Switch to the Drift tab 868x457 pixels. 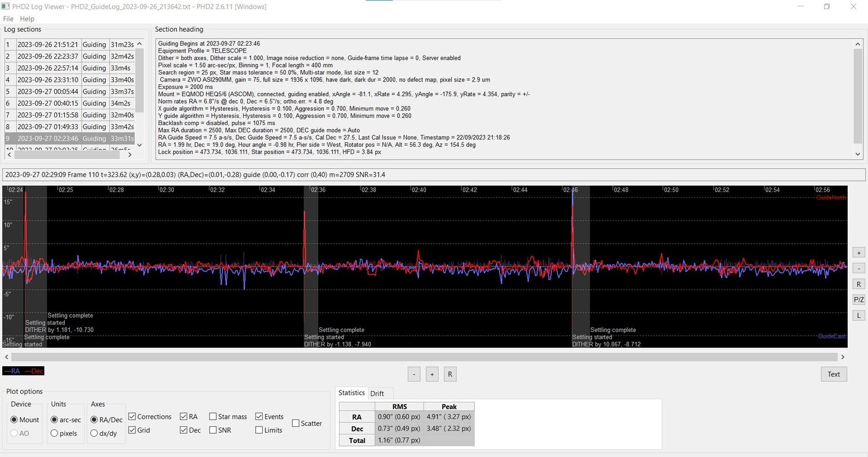(377, 393)
